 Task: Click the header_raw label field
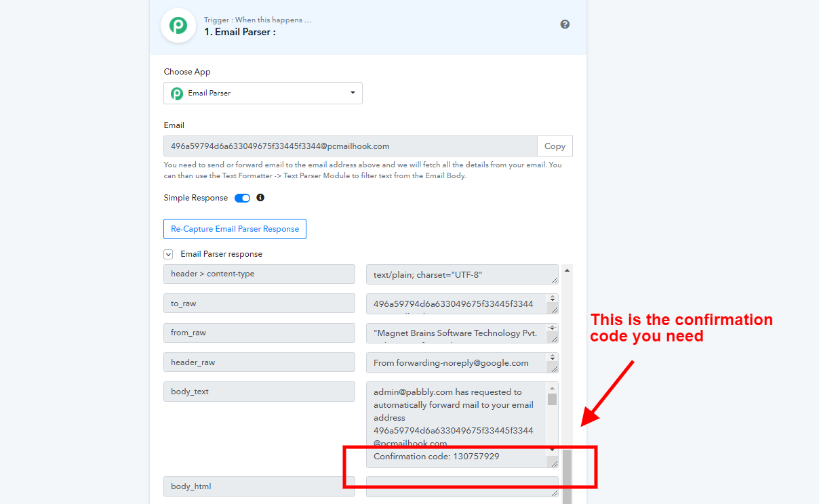pos(259,362)
